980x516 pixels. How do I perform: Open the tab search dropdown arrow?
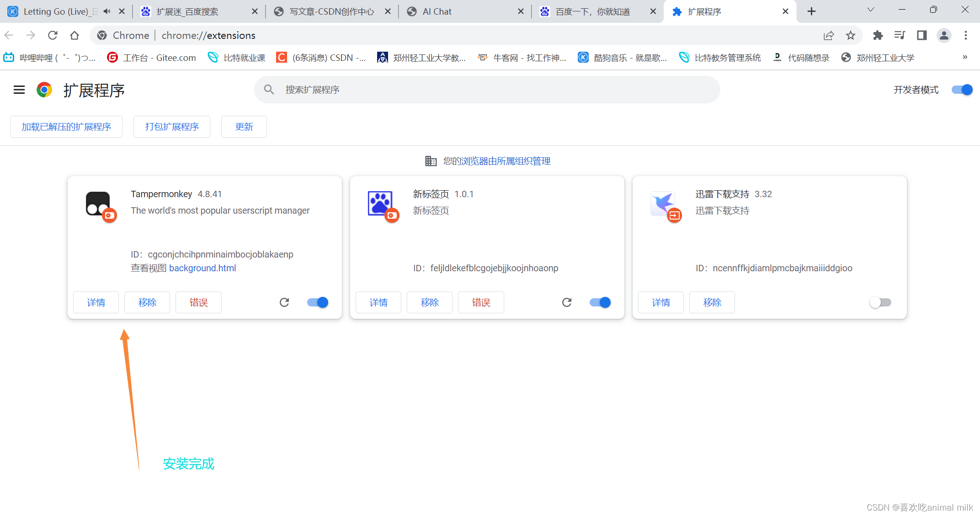tap(870, 10)
